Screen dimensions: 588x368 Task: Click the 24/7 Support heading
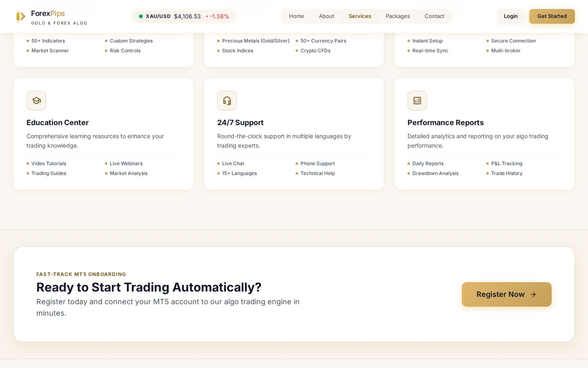240,123
